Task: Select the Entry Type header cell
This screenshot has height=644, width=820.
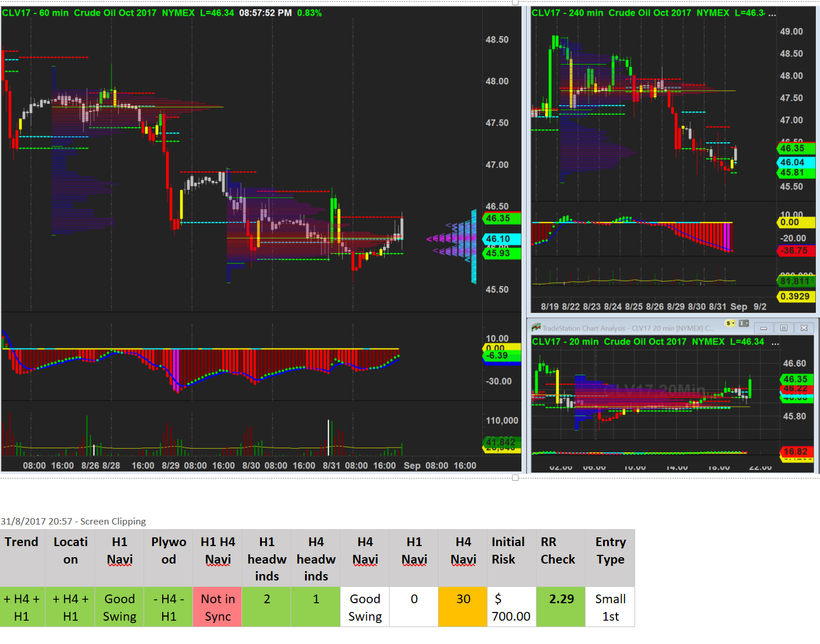Action: click(610, 558)
